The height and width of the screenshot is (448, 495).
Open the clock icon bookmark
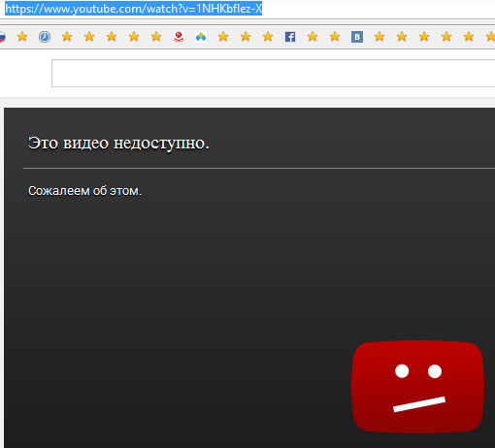45,37
